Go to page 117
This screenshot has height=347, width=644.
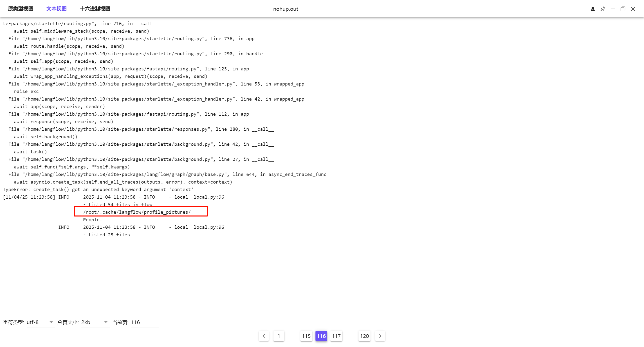pos(336,336)
